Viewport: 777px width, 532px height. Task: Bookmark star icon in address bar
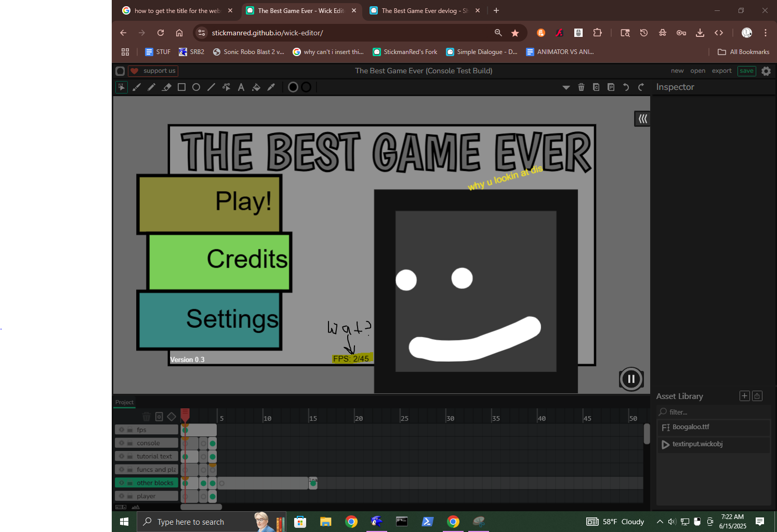[515, 33]
